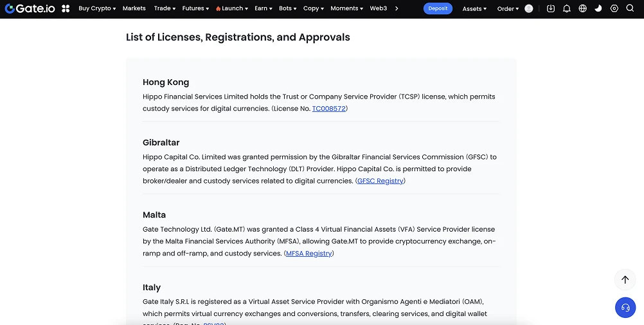Open license link TC008572
644x325 pixels.
point(328,109)
